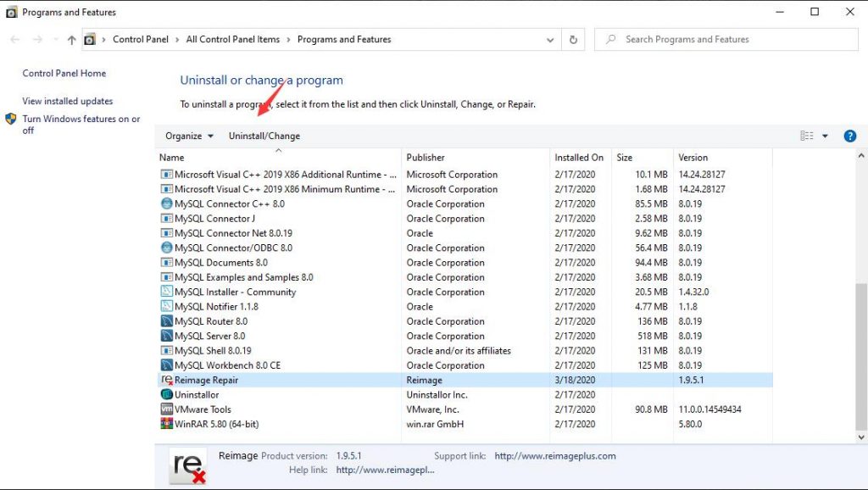Click the MySQL Shell 8.0.19 icon
The image size is (868, 490).
167,350
